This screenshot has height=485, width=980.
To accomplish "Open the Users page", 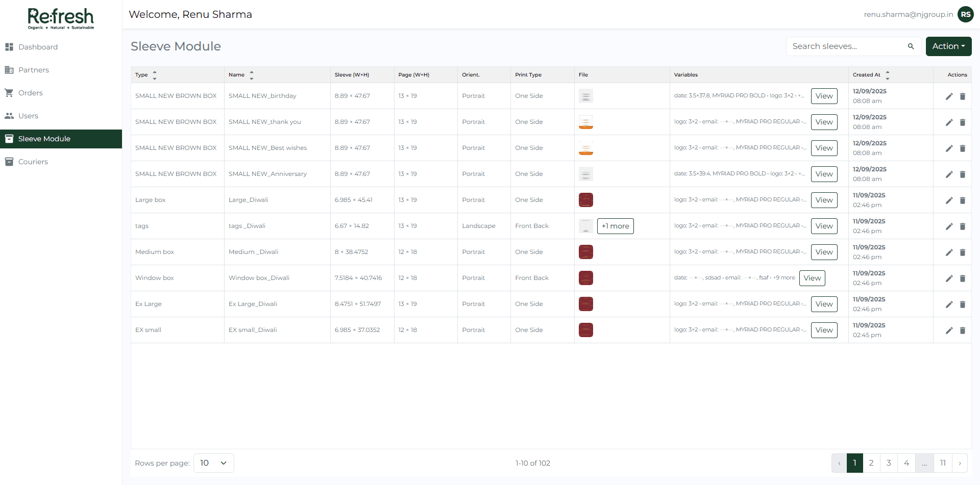I will tap(61, 116).
